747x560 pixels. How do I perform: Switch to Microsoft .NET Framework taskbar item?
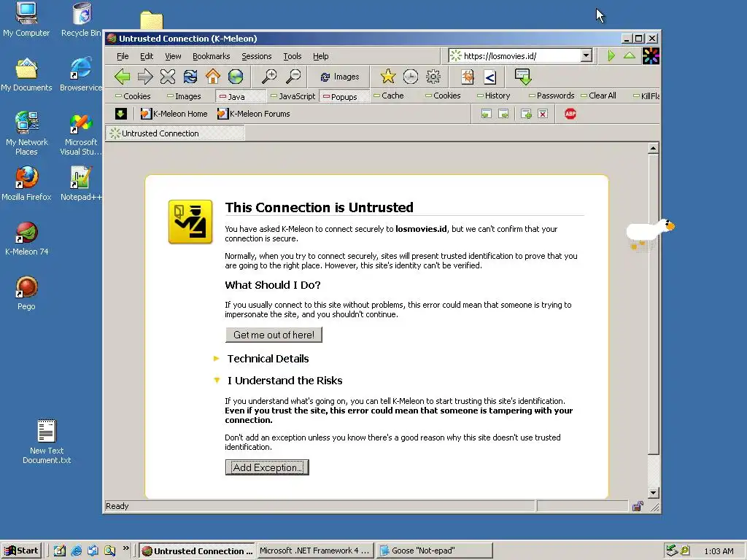(x=314, y=551)
